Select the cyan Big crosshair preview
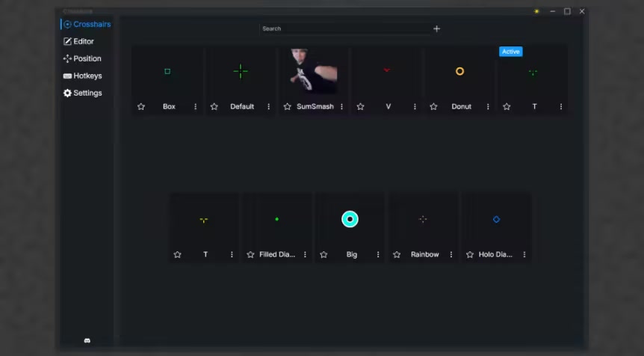This screenshot has width=644, height=356. click(350, 219)
